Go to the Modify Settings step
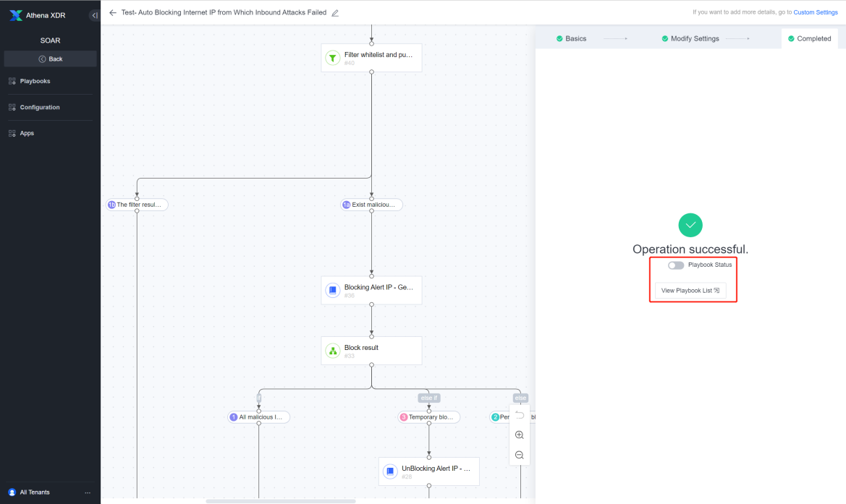The height and width of the screenshot is (504, 846). [690, 38]
